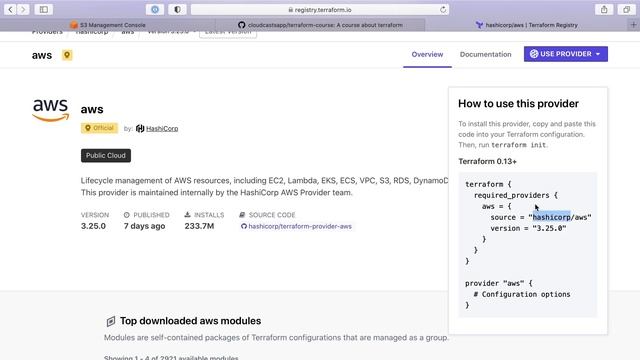
Task: Click the AWS logo image
Action: point(51,110)
